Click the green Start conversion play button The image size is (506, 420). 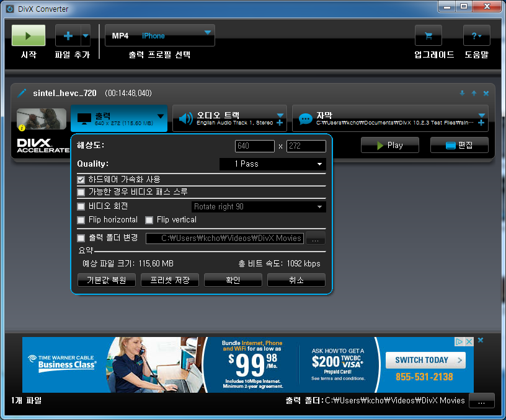coord(29,35)
